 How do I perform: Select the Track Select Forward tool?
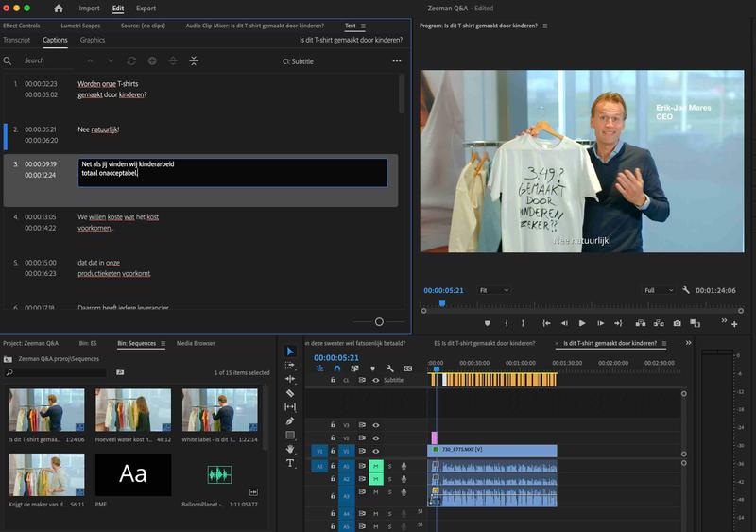click(290, 365)
